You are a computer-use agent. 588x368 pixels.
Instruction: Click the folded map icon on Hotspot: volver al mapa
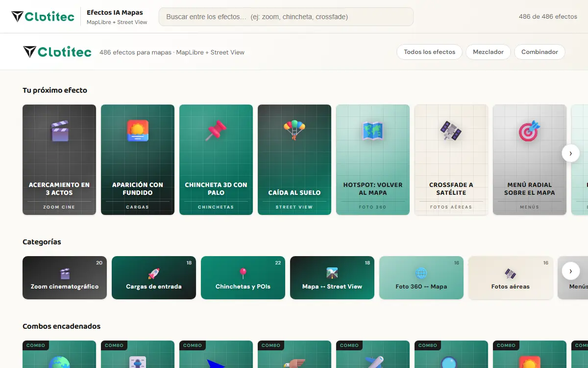pyautogui.click(x=373, y=131)
